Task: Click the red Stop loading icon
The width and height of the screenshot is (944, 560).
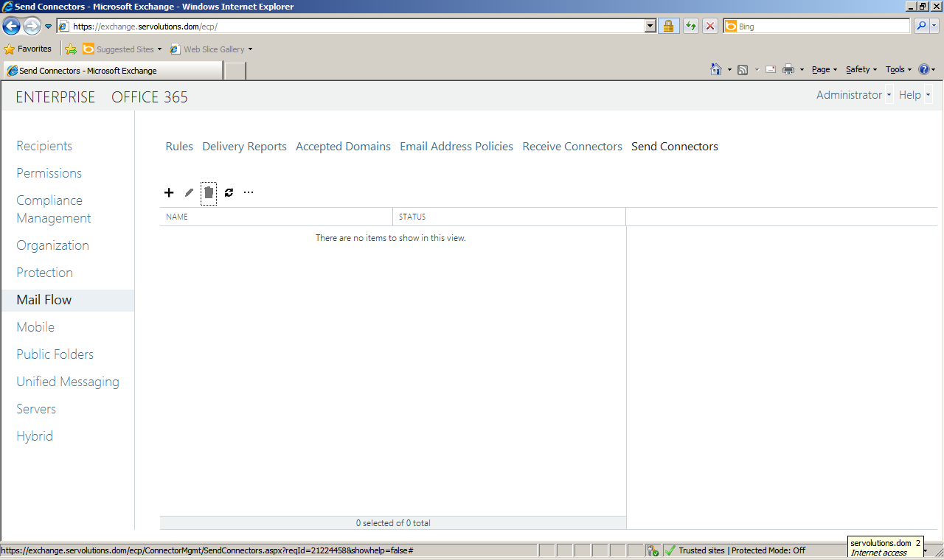Action: (710, 27)
